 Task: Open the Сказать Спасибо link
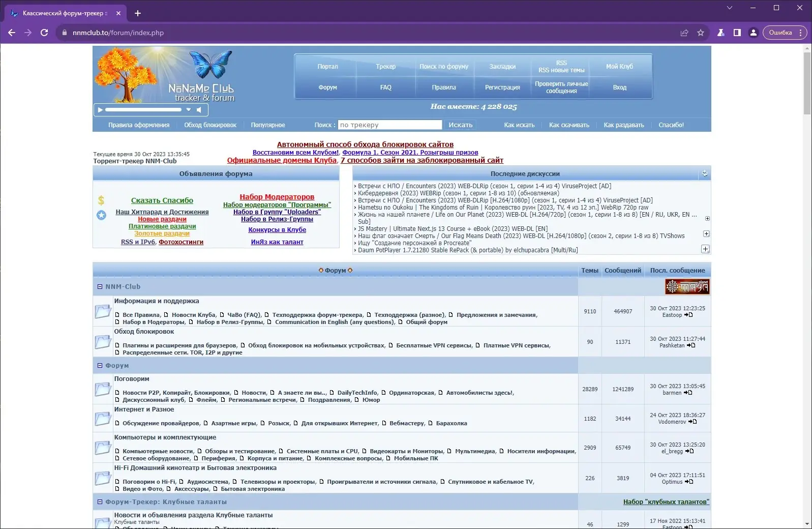coord(162,200)
